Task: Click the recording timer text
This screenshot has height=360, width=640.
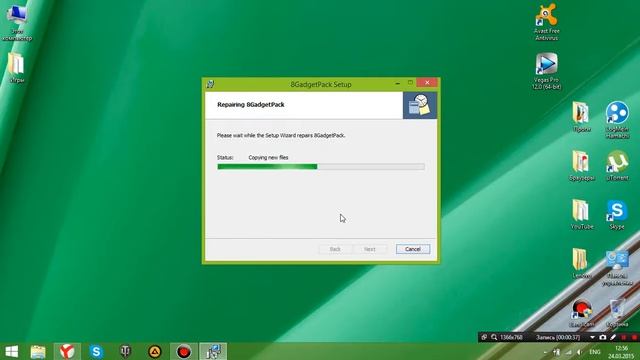Action: [558, 338]
